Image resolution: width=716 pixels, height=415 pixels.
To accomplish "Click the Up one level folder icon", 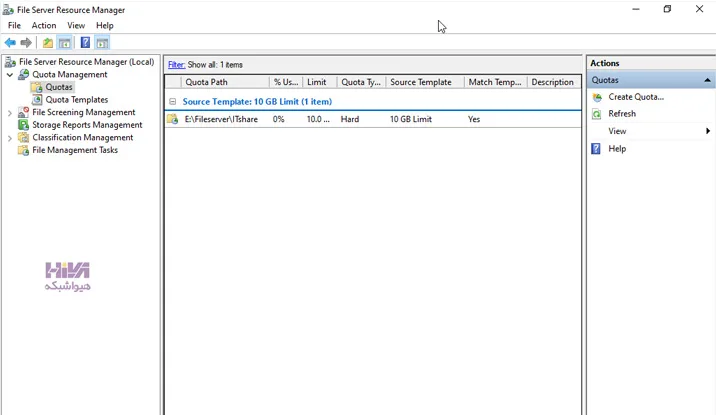I will coord(47,43).
